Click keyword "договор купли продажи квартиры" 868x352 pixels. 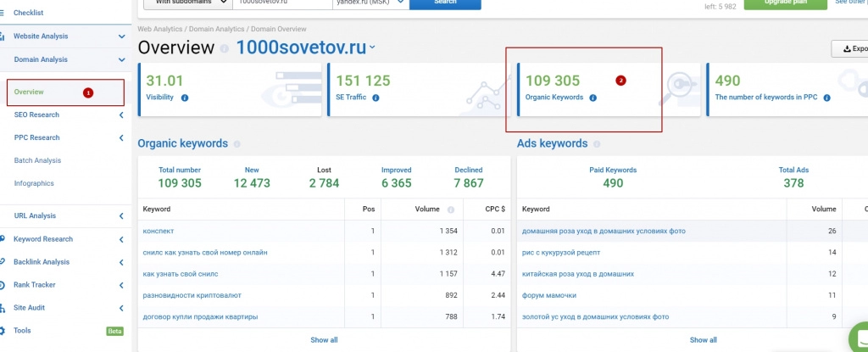[200, 317]
